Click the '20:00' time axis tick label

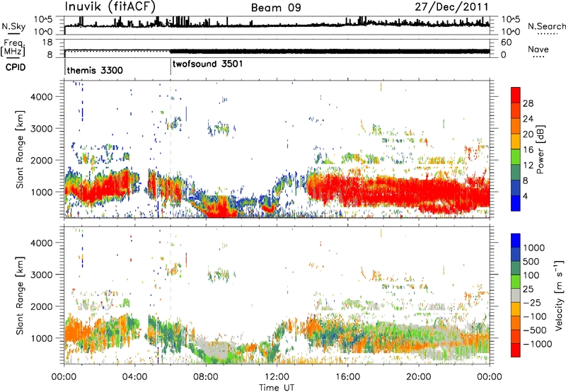[419, 376]
